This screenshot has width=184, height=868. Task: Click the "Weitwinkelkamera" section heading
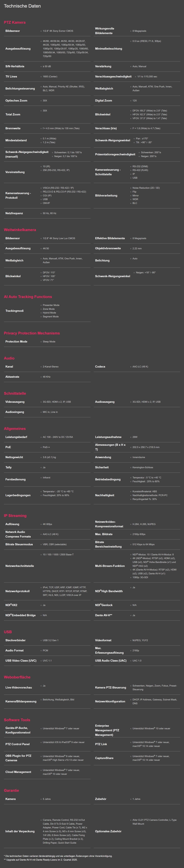(x=20, y=230)
